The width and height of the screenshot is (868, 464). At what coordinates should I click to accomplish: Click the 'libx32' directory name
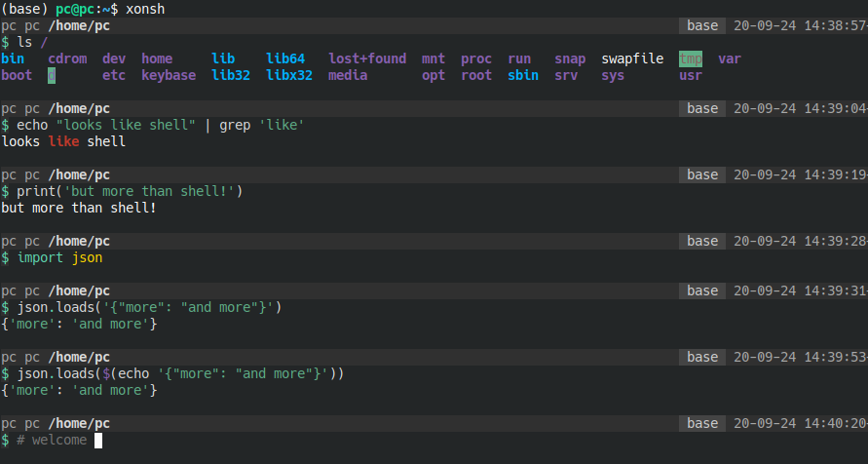tap(289, 75)
